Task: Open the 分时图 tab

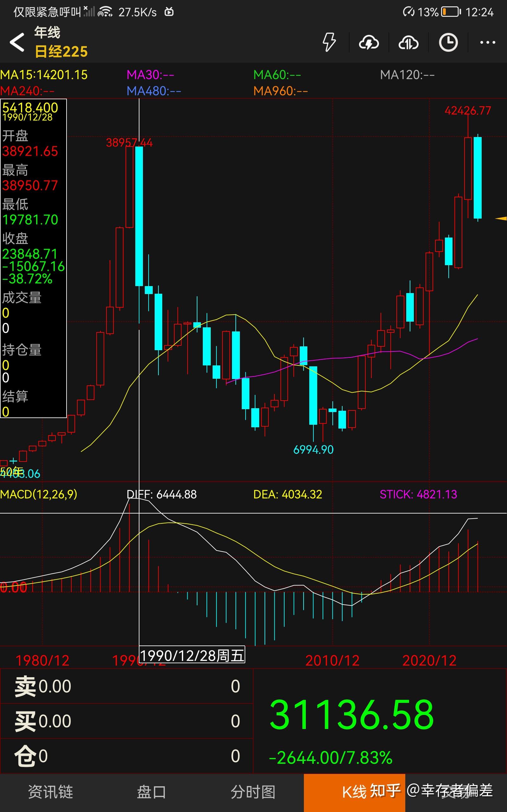Action: 253,792
